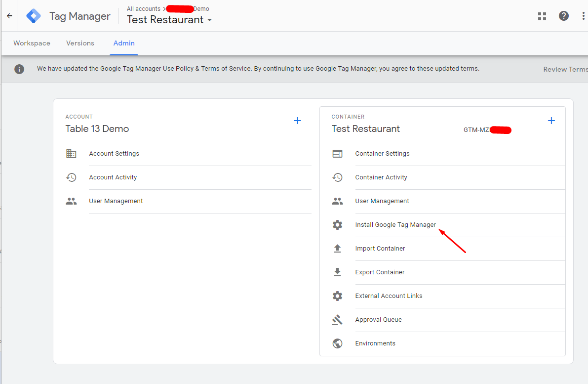588x384 pixels.
Task: Switch to the Versions tab
Action: click(80, 43)
